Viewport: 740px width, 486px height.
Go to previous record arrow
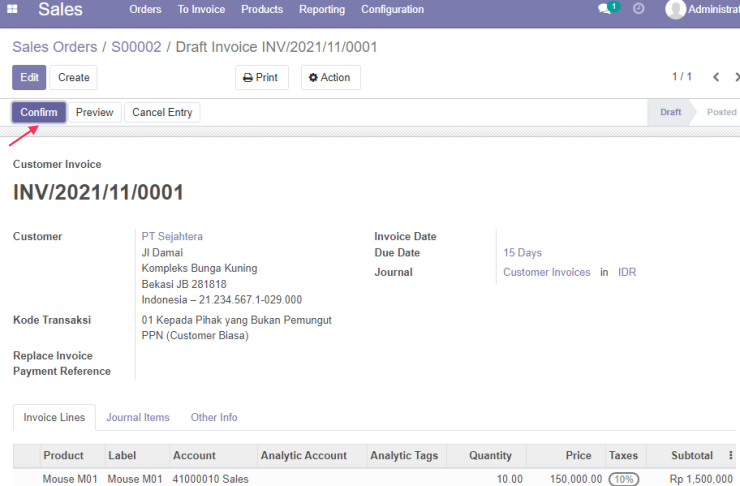click(716, 77)
